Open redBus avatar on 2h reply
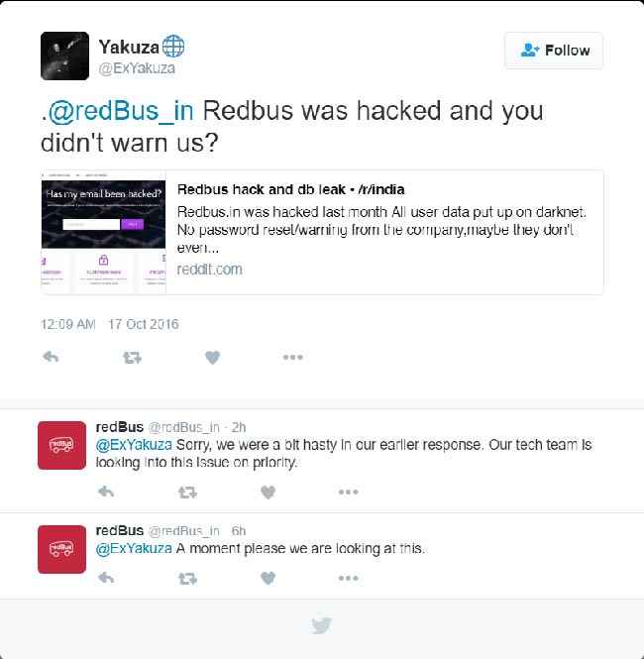Screen dimensions: 644x659 61,445
